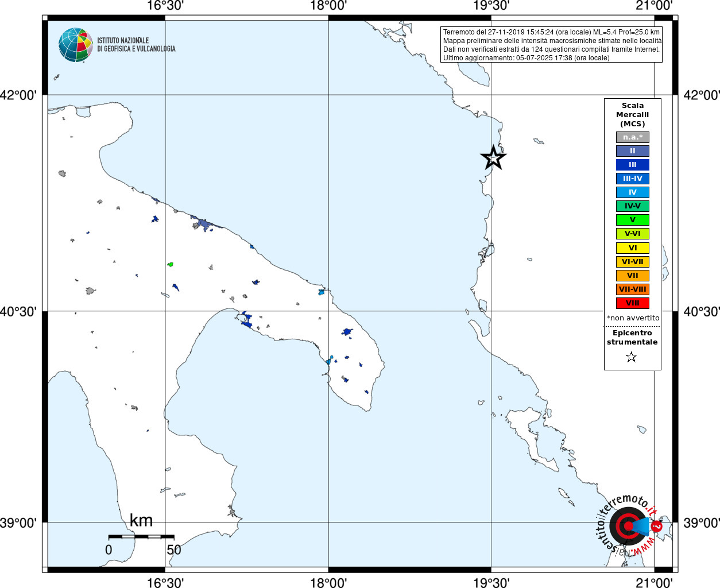Click the top axis label 21°00'
Viewport: 720px width, 588px height.
click(655, 6)
